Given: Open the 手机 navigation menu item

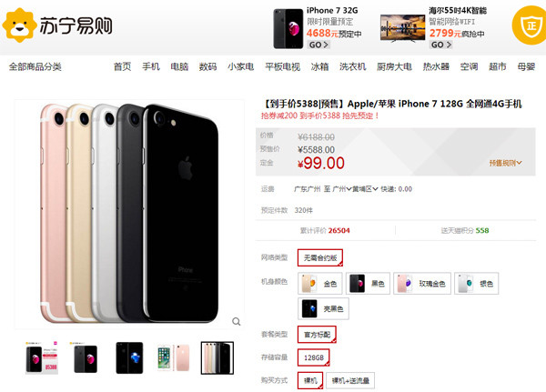Looking at the screenshot, I should [151, 66].
